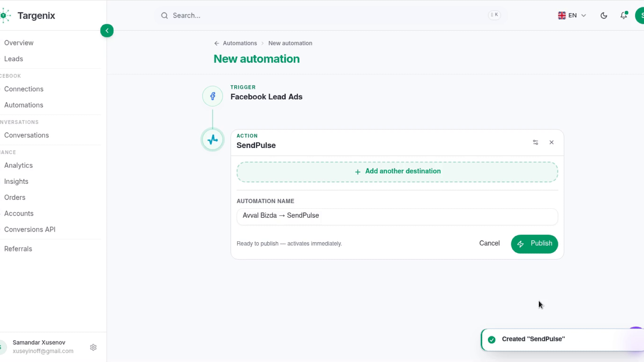The image size is (644, 362).
Task: Click the Facebook Lead Ads trigger title
Action: pyautogui.click(x=266, y=97)
